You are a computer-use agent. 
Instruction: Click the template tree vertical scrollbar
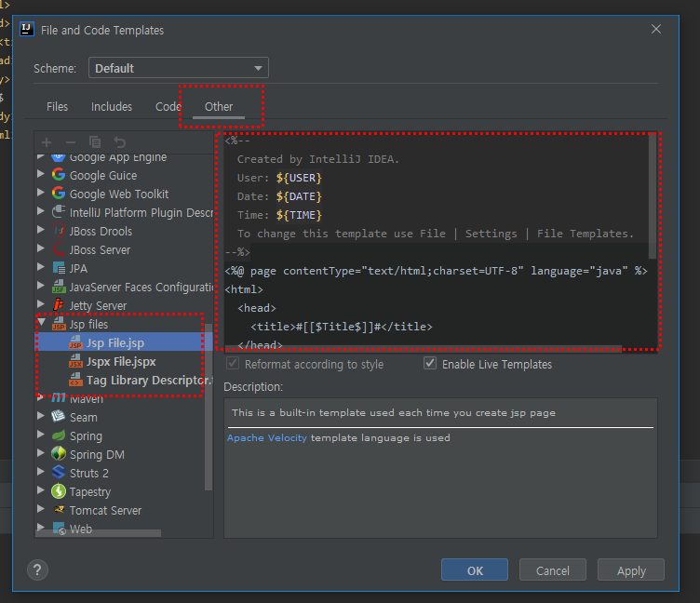coord(208,407)
